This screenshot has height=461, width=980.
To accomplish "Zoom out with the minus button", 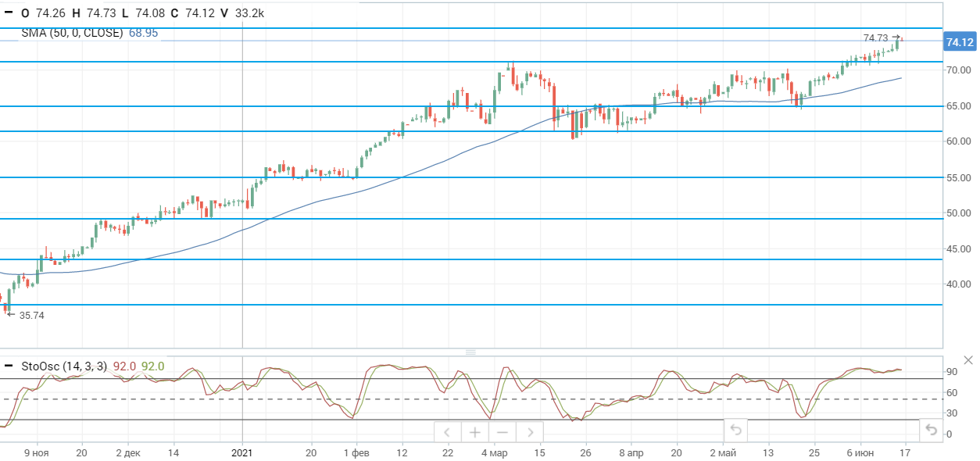I will pos(503,432).
